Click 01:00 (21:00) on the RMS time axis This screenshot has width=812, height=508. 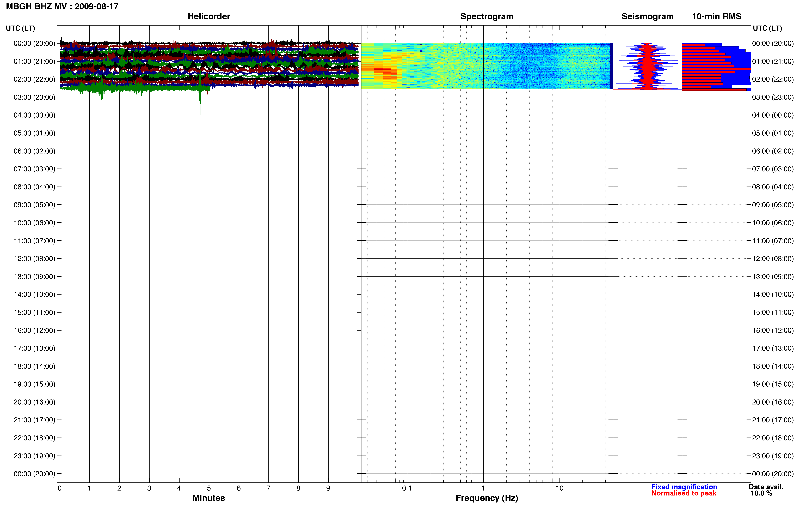pos(773,62)
